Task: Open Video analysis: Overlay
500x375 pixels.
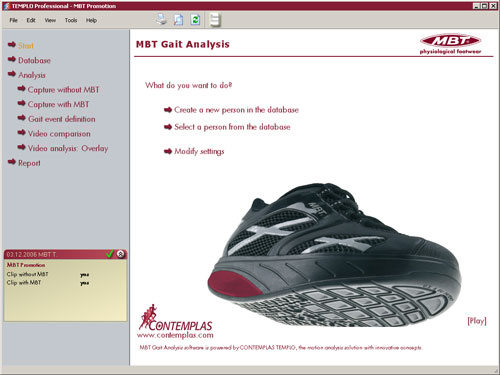Action: click(68, 148)
